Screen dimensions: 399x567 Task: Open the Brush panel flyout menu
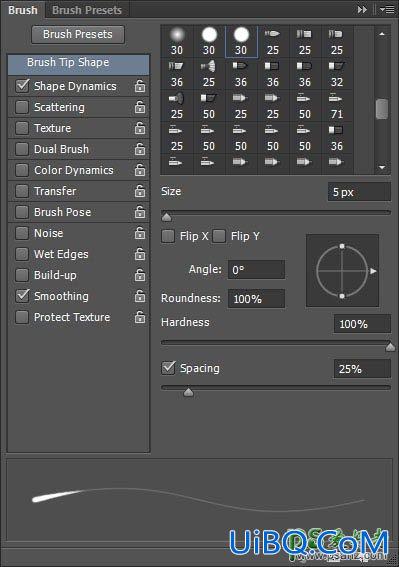pyautogui.click(x=387, y=10)
